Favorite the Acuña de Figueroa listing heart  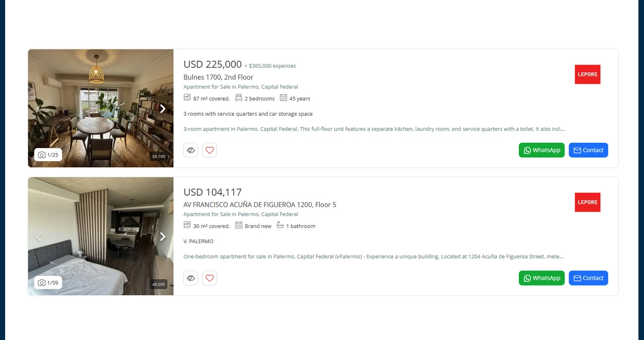[x=209, y=278]
